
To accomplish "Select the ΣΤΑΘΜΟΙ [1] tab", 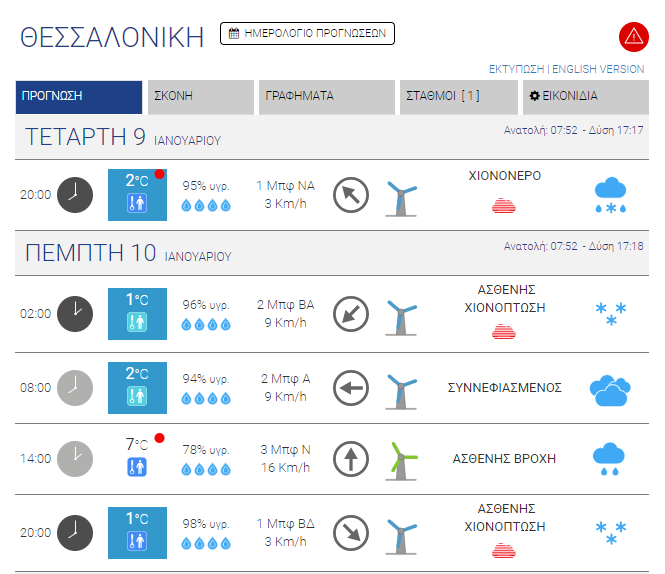I will point(457,97).
